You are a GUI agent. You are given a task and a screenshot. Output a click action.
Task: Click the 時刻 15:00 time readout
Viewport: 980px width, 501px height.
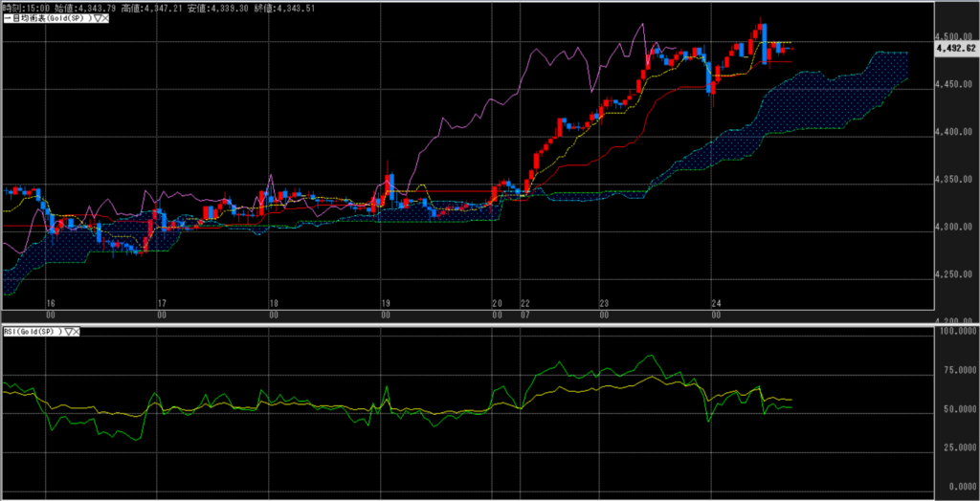tap(23, 8)
